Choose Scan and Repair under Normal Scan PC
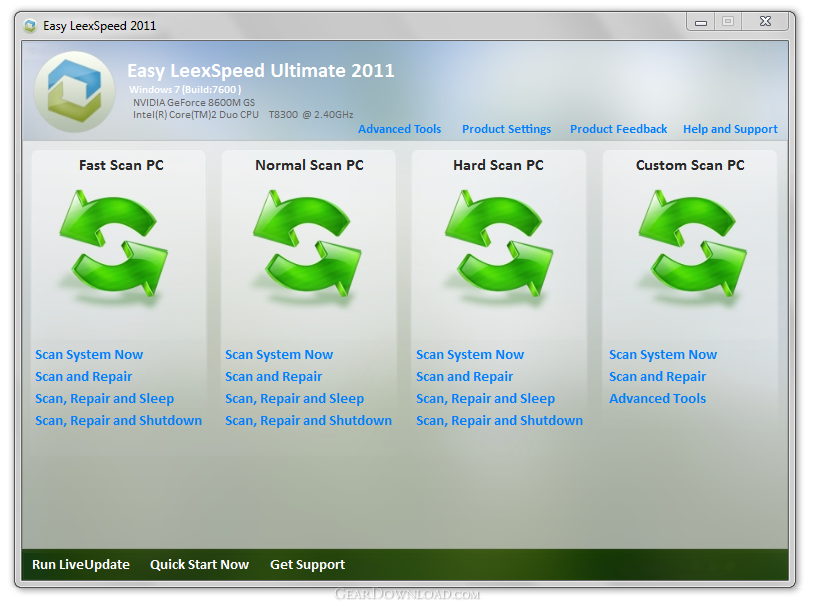This screenshot has height=602, width=815. 273,376
